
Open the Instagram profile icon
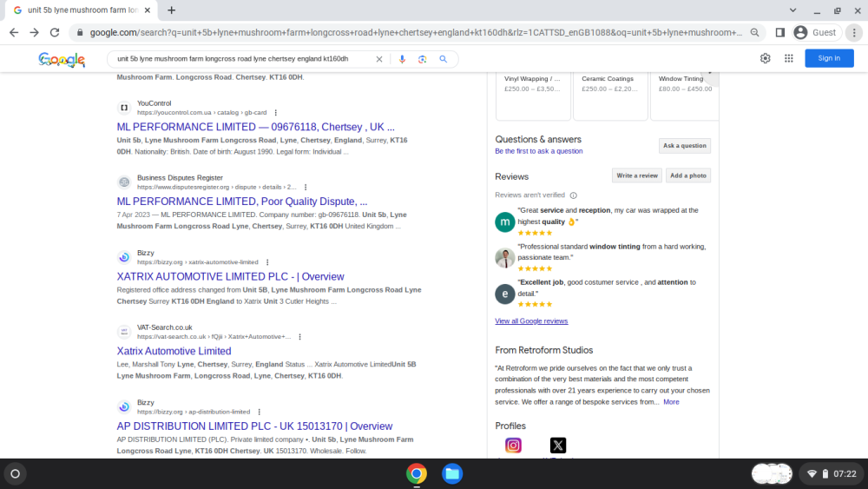pos(513,446)
